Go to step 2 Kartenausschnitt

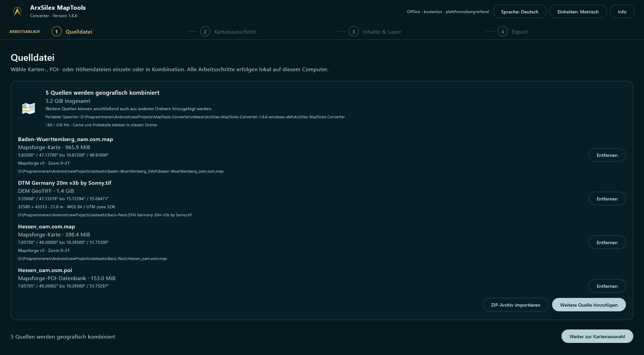[228, 32]
